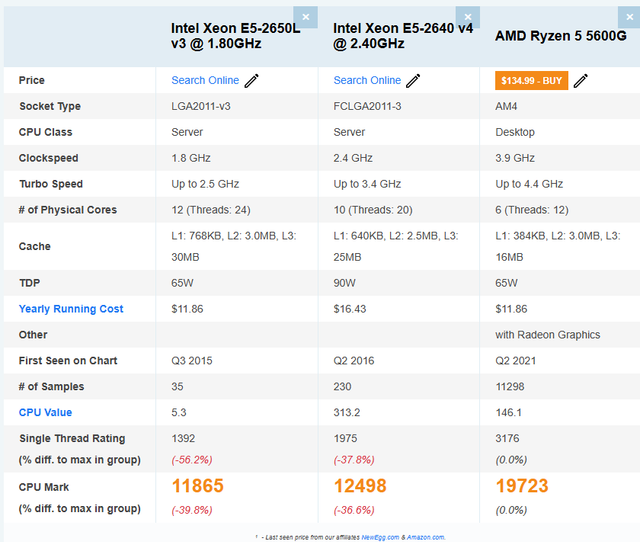
Task: Click the Single Thread Rating label
Action: [72, 438]
